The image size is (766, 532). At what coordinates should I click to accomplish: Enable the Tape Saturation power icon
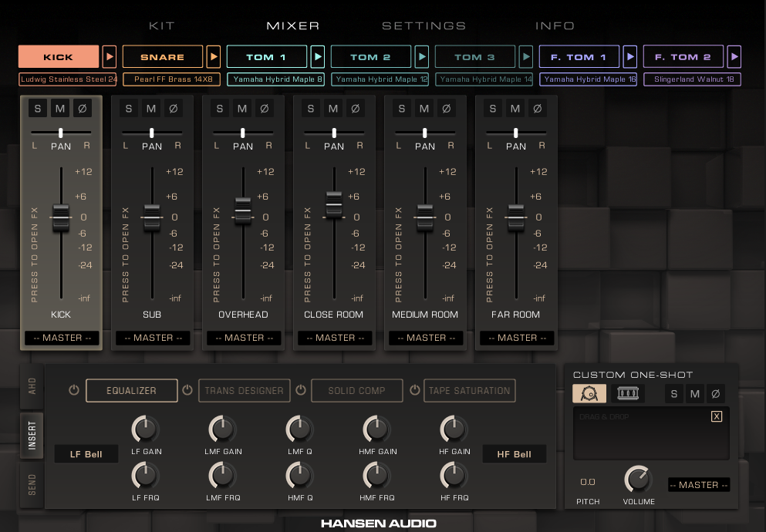click(413, 390)
